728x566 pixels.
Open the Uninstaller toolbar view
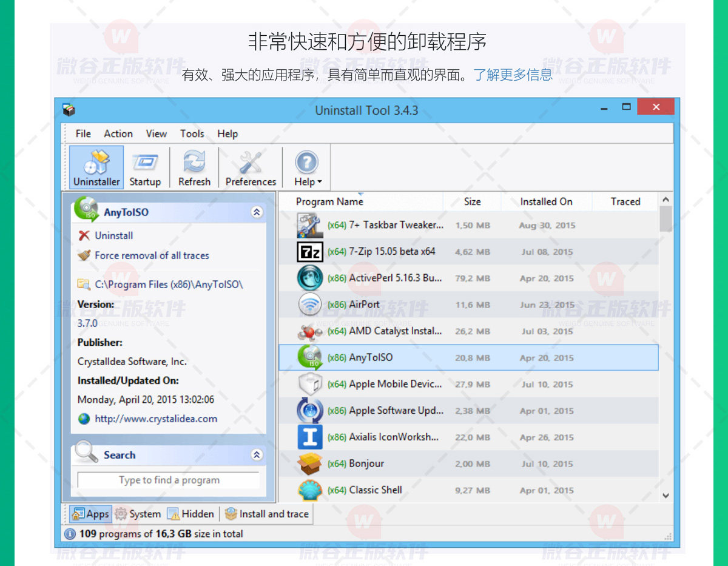click(96, 167)
